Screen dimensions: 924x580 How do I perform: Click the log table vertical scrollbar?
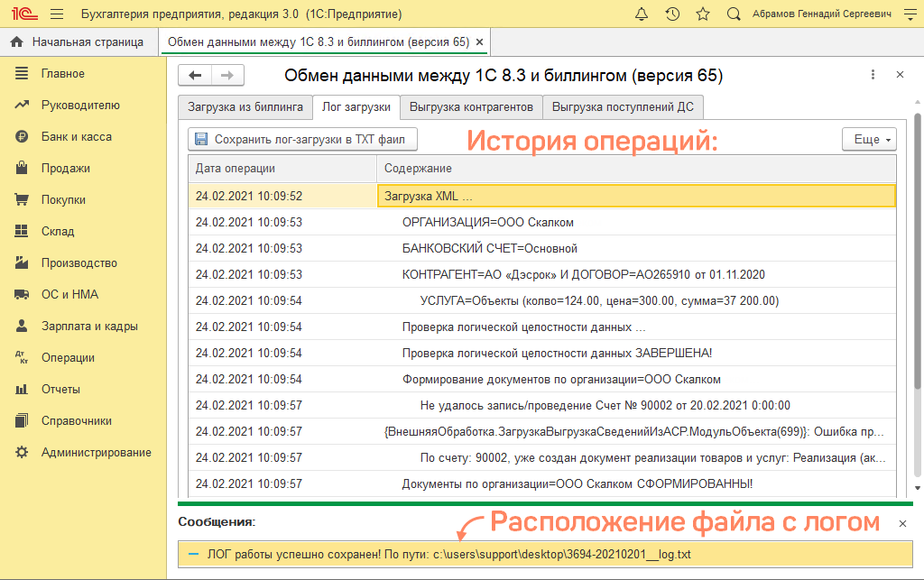pos(918,252)
